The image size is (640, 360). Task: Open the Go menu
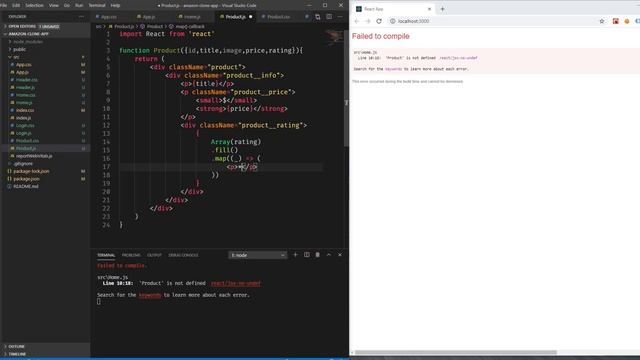click(67, 5)
